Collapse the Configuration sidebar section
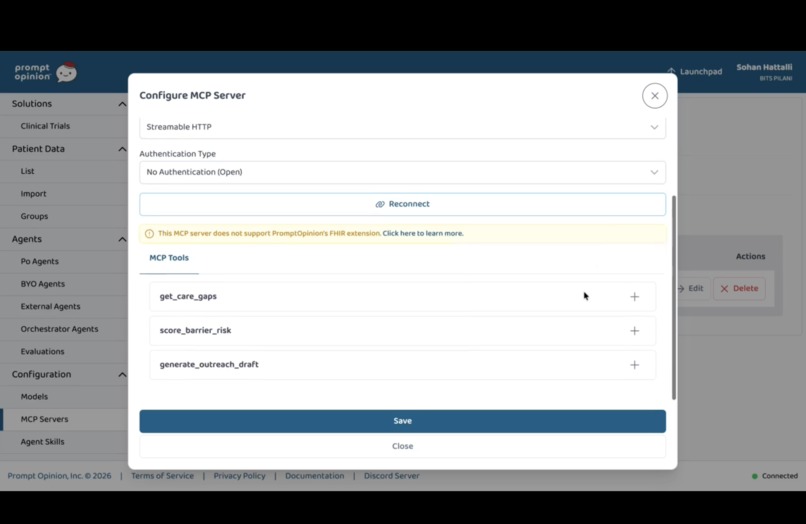 click(x=122, y=374)
